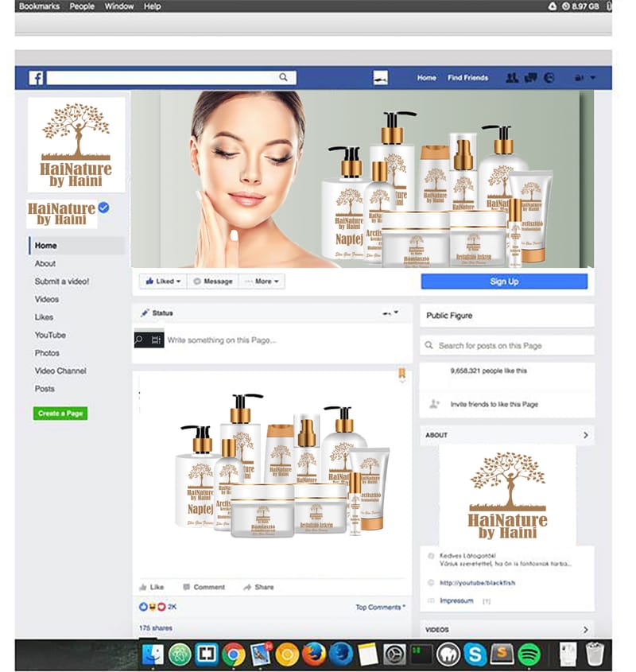Image resolution: width=636 pixels, height=672 pixels.
Task: Open the notifications globe icon
Action: click(x=549, y=78)
